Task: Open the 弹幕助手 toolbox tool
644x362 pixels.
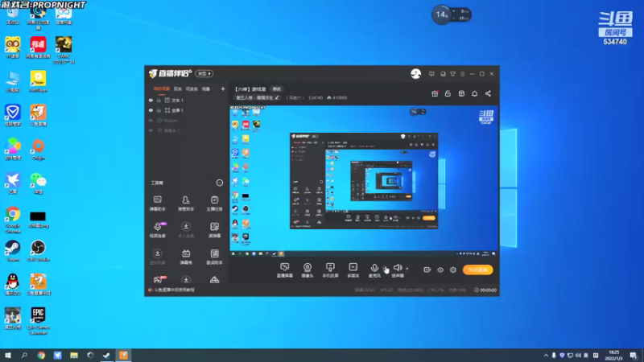Action: [158, 204]
